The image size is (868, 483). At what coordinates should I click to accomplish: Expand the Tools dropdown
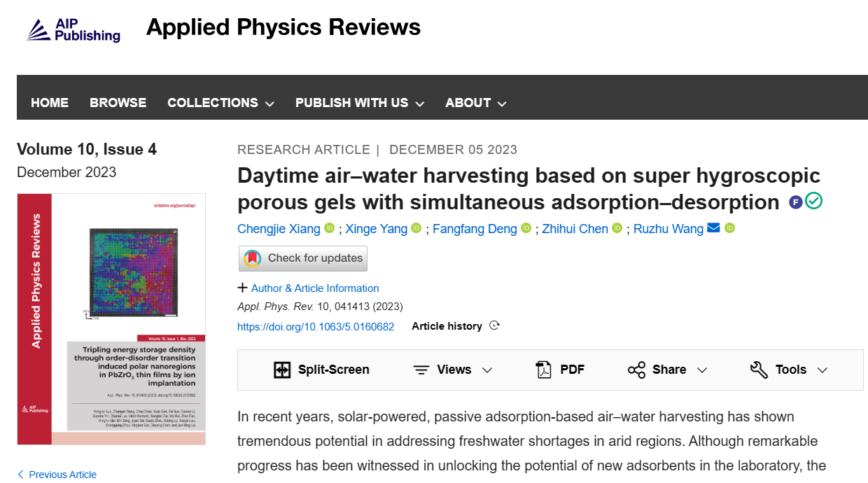click(x=789, y=370)
